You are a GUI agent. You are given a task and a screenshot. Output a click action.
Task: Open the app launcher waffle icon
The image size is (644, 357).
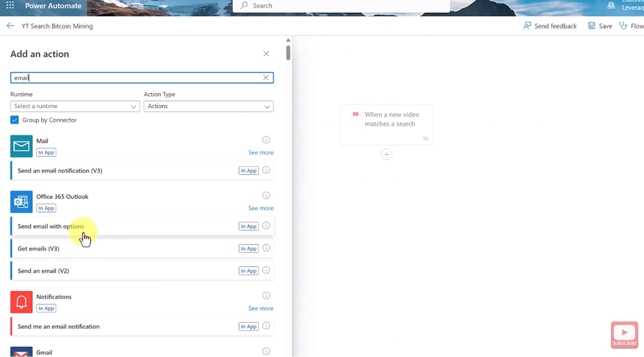point(10,5)
